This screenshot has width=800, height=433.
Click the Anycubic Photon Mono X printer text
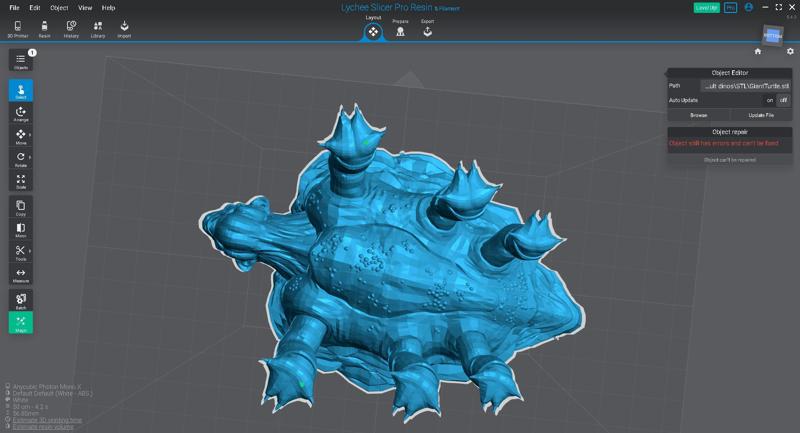click(x=47, y=387)
